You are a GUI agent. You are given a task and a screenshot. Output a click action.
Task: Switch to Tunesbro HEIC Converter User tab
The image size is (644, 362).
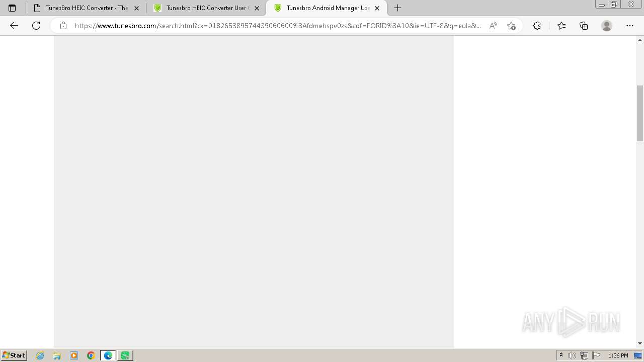206,8
